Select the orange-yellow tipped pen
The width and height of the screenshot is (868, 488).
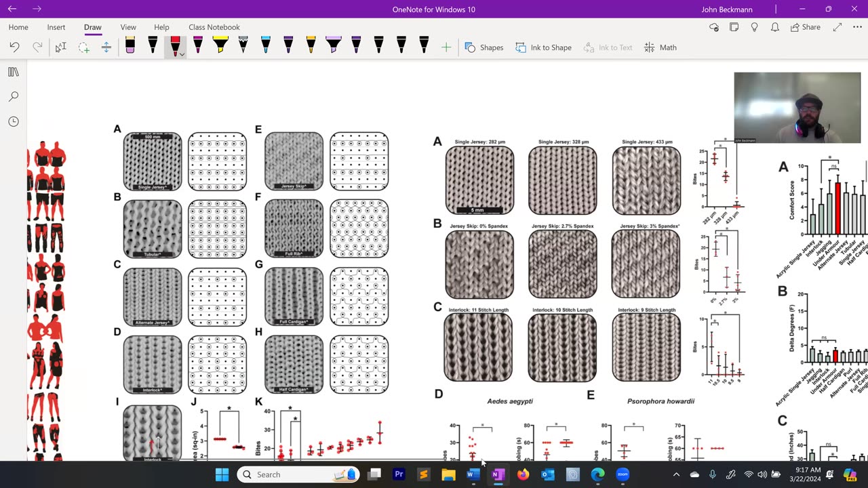point(311,45)
